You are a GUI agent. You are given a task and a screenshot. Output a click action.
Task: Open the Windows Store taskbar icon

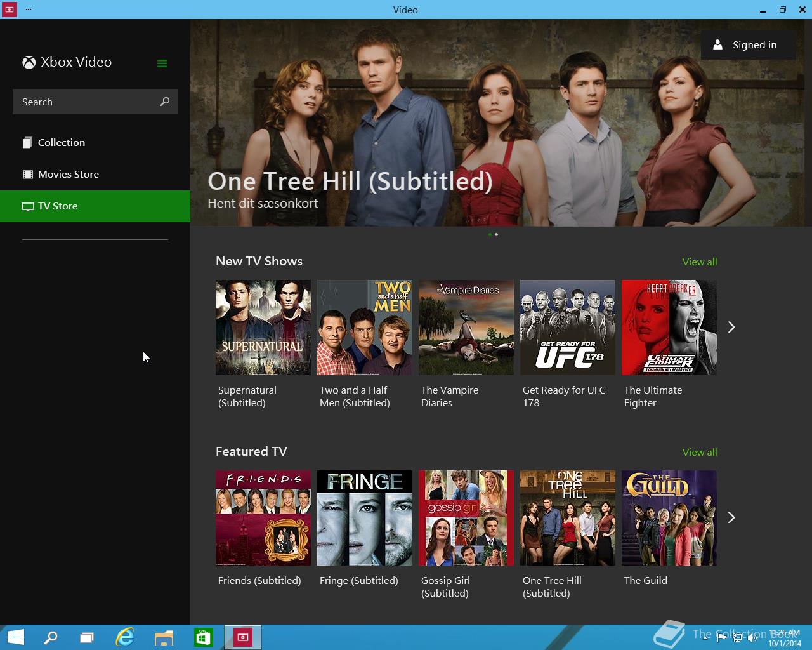point(203,637)
